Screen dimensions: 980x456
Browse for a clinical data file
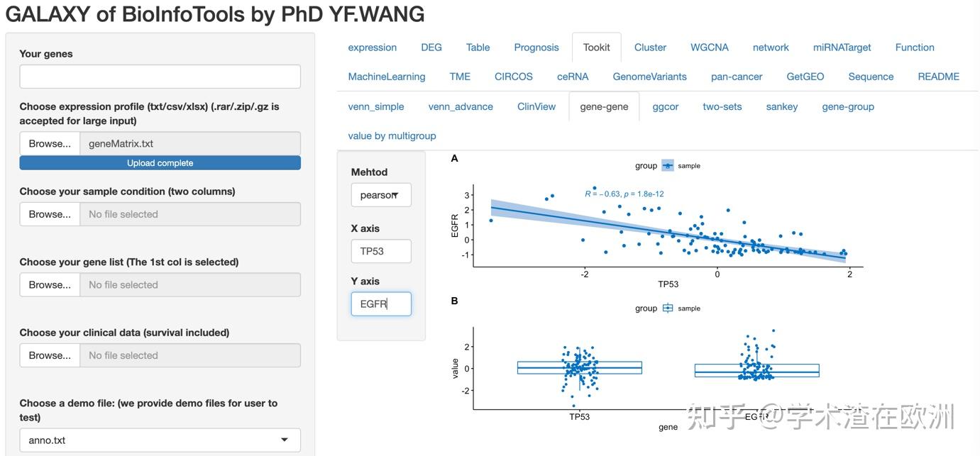(50, 355)
